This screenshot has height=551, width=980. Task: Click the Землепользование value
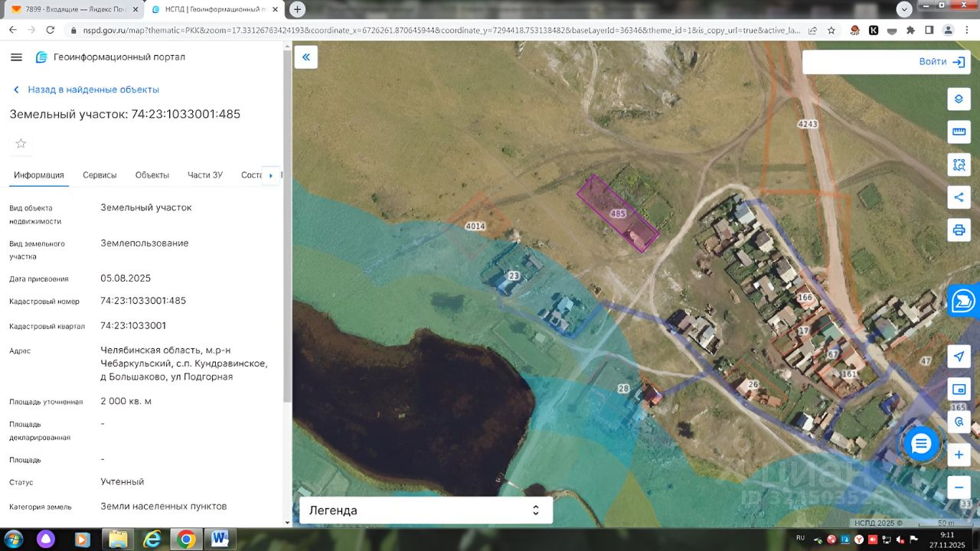click(x=145, y=243)
